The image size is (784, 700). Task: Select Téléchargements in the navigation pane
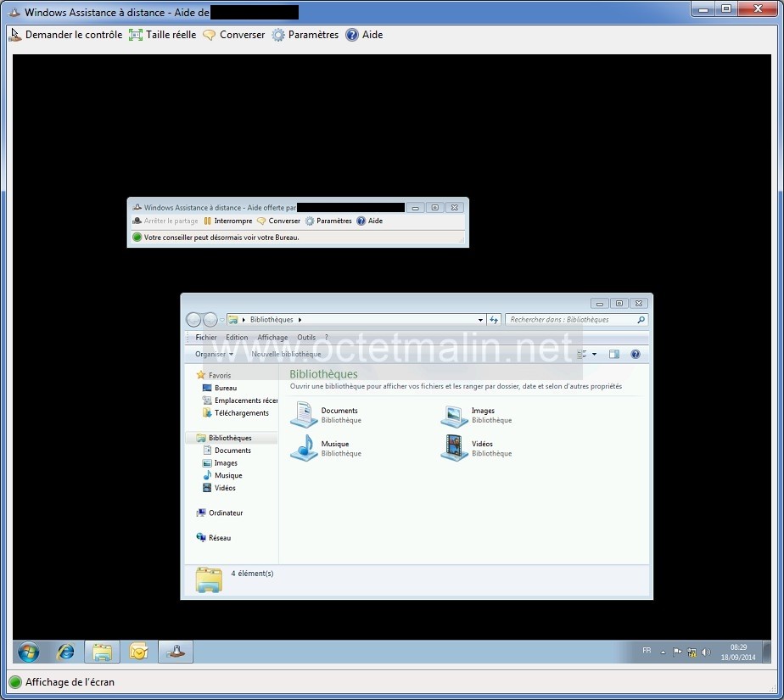tap(236, 412)
